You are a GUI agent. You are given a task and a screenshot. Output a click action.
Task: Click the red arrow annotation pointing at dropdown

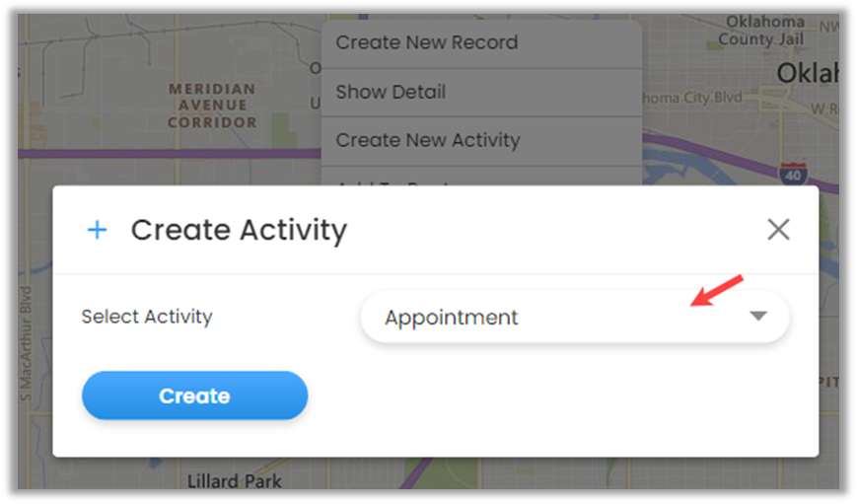pos(715,290)
